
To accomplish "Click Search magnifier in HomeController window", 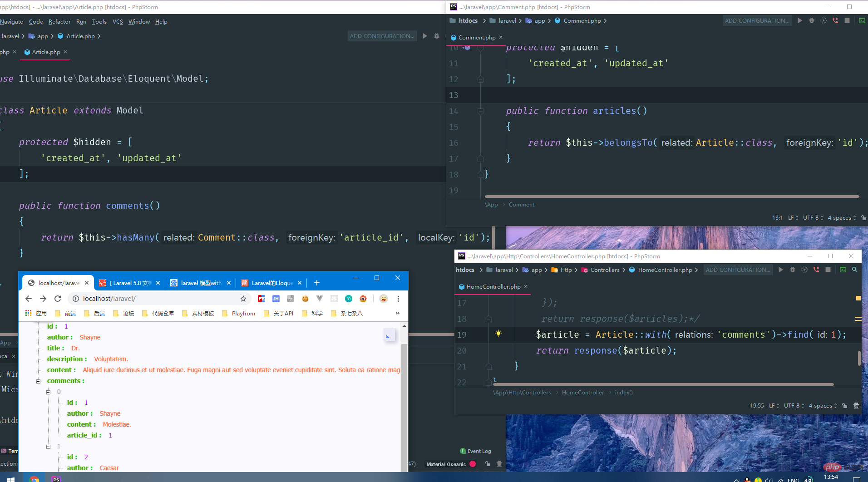I will point(855,270).
